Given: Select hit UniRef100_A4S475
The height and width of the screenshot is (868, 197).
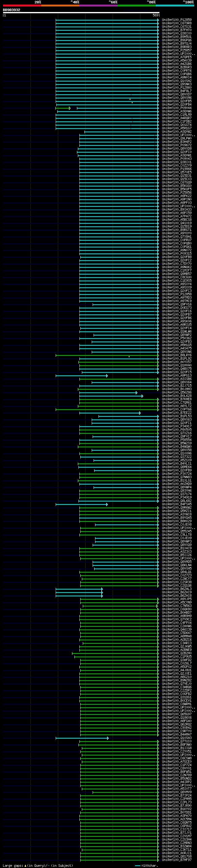Looking at the screenshot, I should 176,348.
